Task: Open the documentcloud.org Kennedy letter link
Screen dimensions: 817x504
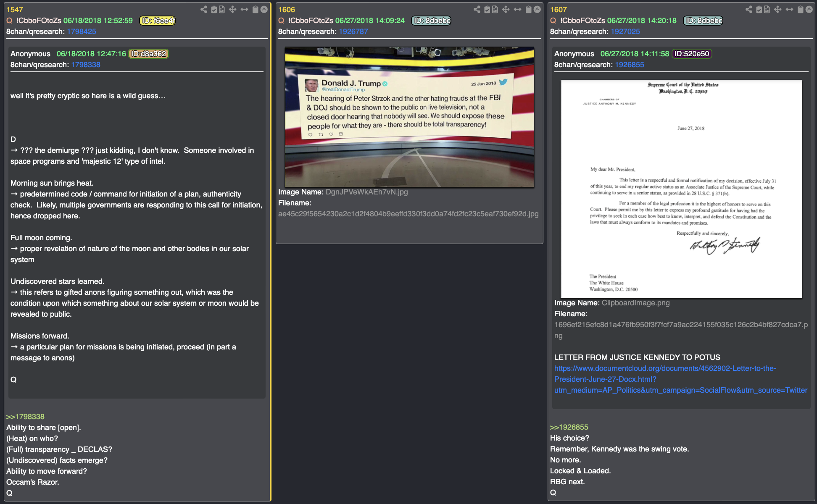Action: (680, 379)
